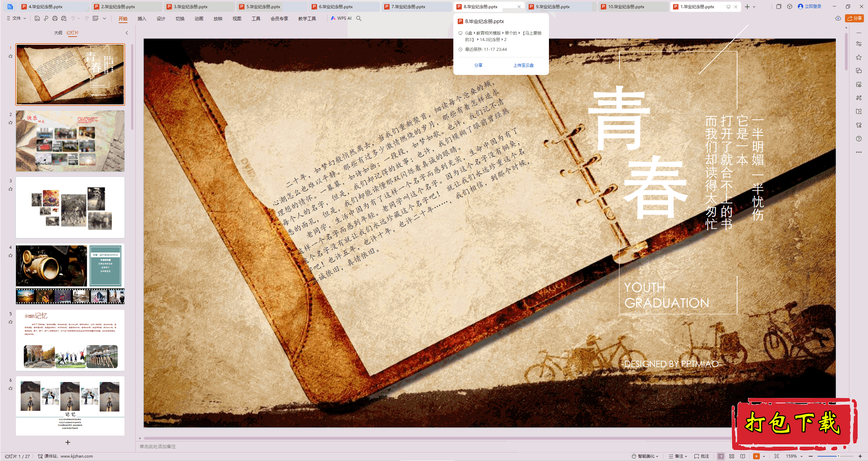Click the zoom slider handle
Screen dimensions: 868x461
(x=838, y=456)
